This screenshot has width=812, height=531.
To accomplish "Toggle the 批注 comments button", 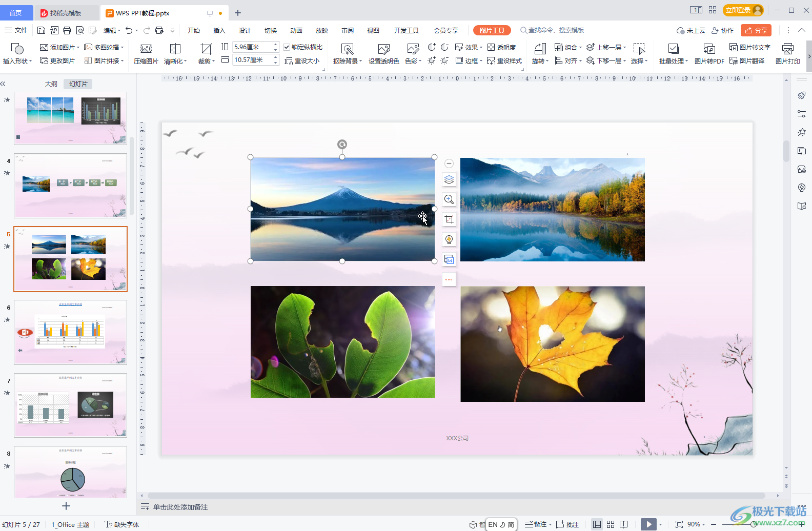I will point(567,524).
